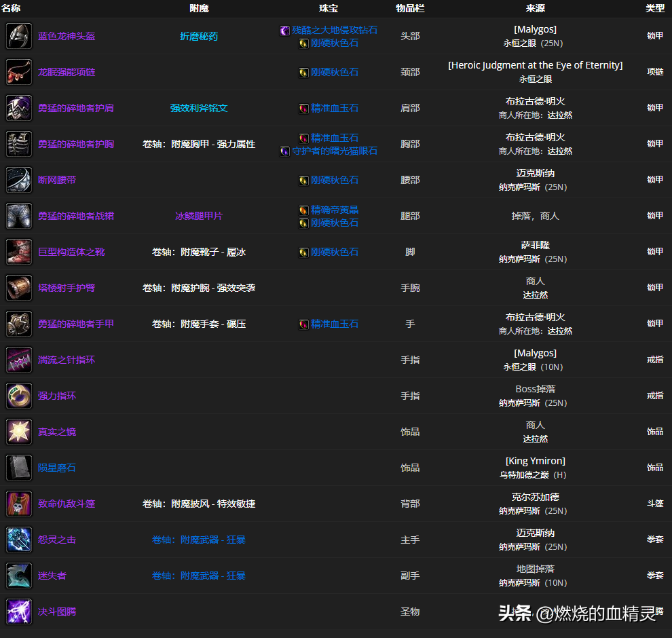Click the 蓝色龙神头盔 helmet icon
This screenshot has width=672, height=638.
19,36
